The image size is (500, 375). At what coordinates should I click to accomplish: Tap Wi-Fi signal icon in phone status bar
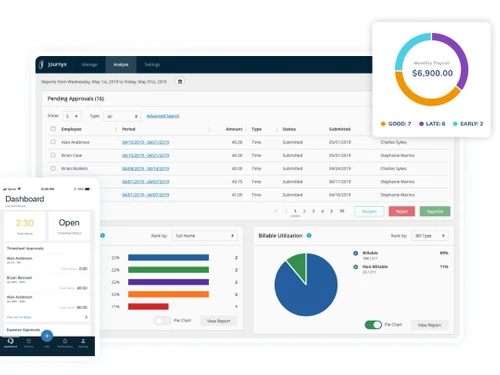pos(19,189)
